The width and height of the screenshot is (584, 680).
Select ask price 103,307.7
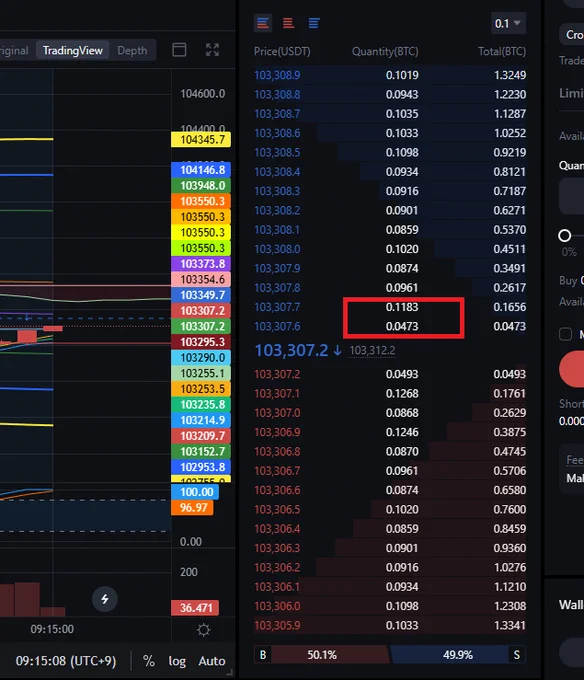coord(277,307)
